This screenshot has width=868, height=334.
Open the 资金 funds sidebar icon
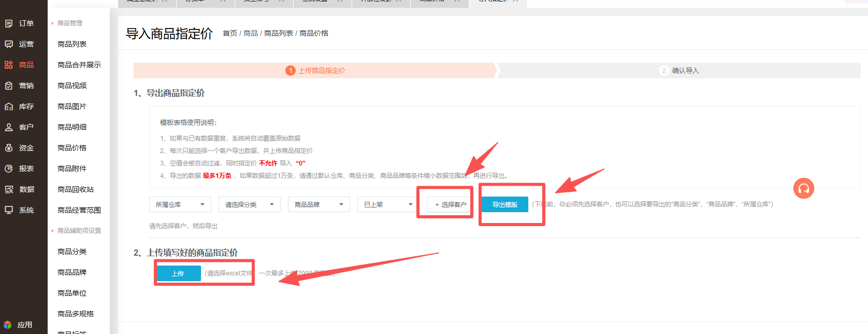pyautogui.click(x=9, y=148)
